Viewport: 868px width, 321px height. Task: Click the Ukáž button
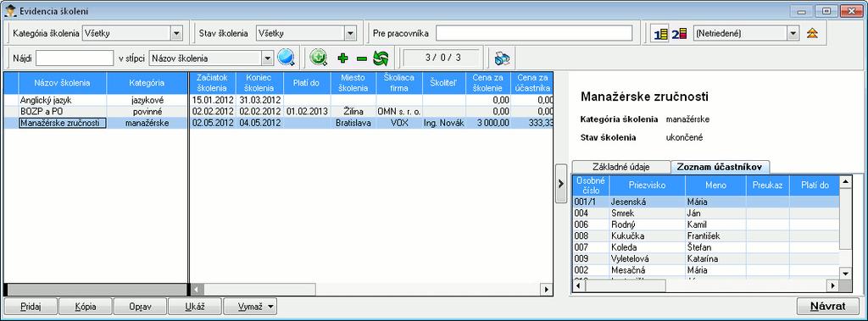point(194,306)
